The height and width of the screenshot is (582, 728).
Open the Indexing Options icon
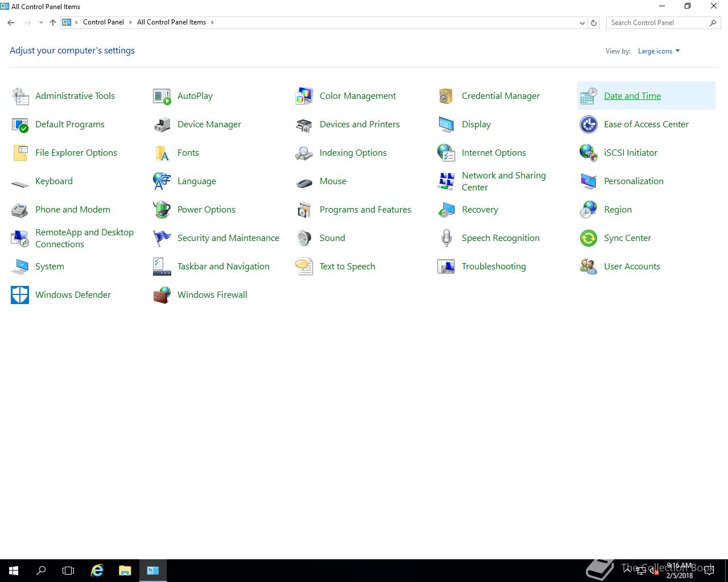pyautogui.click(x=304, y=153)
